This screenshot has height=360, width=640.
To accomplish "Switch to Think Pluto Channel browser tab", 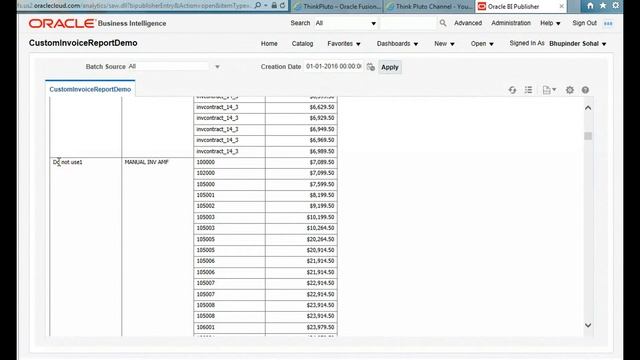I will click(429, 7).
